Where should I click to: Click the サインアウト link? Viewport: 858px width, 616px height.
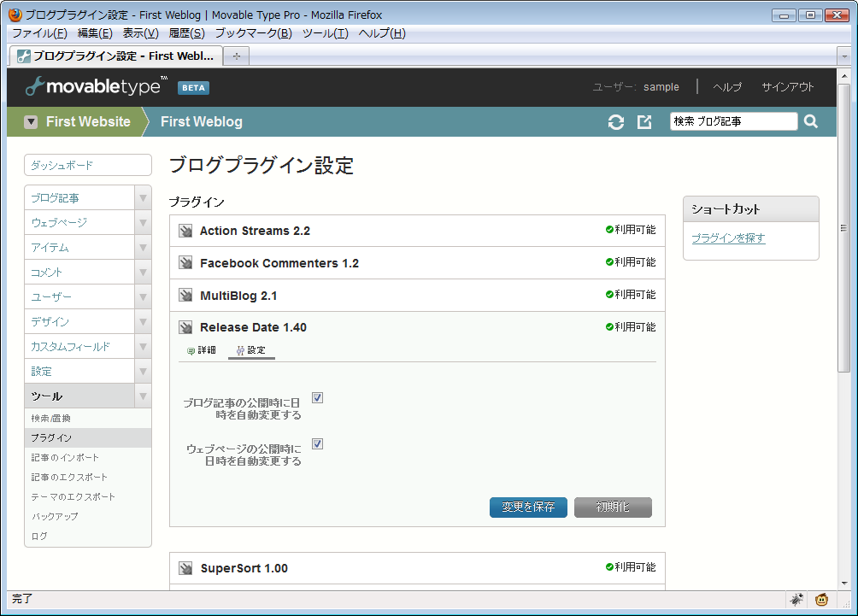click(788, 87)
